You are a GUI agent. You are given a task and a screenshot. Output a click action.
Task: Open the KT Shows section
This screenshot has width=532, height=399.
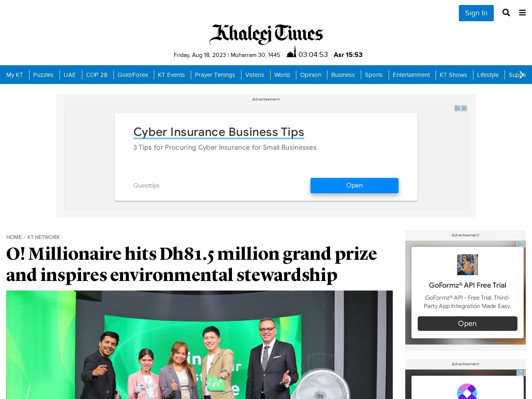coord(453,75)
